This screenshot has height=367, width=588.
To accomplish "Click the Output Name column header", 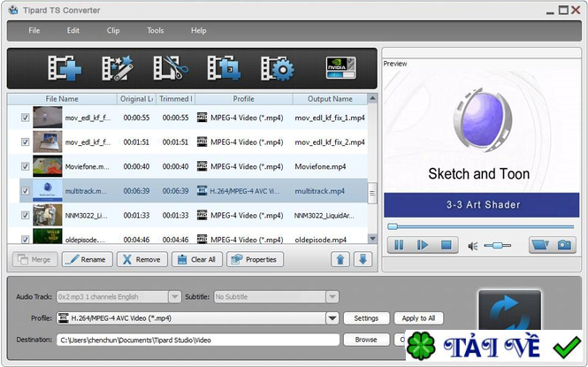I will [330, 99].
